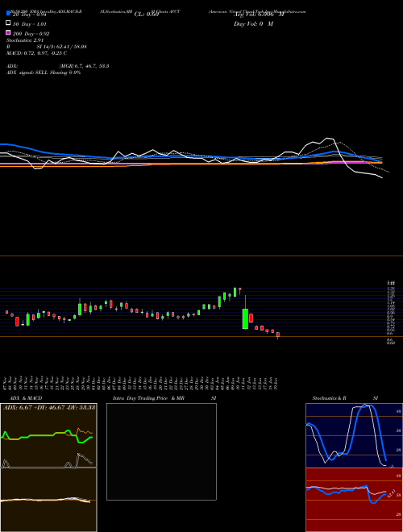Click the 'CL: 0.60' closing price

coord(147,15)
